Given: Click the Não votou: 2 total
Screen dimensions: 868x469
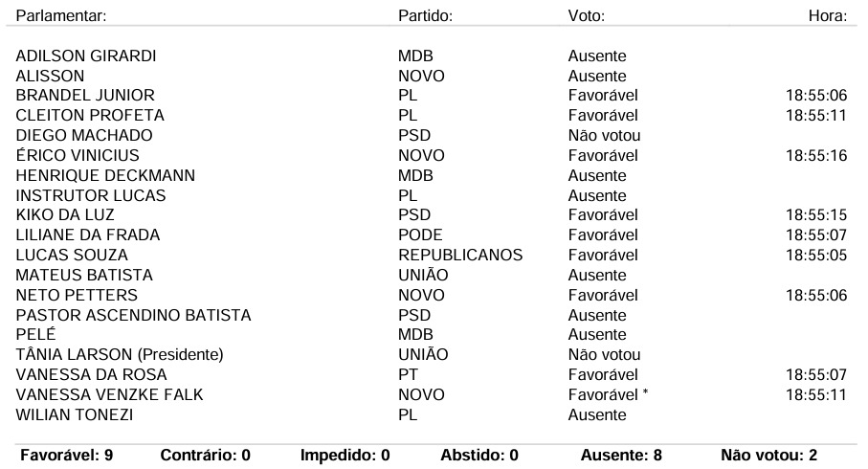Looking at the screenshot, I should (768, 456).
